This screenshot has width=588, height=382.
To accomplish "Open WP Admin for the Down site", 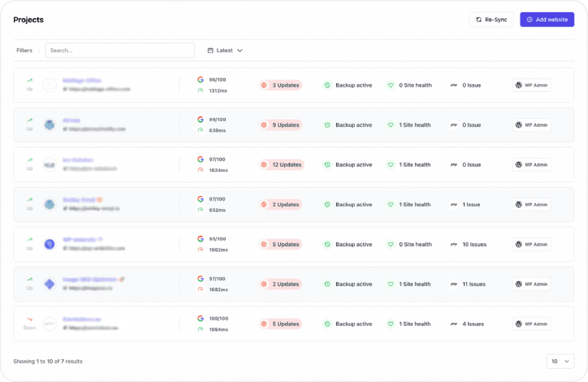I will (x=531, y=324).
